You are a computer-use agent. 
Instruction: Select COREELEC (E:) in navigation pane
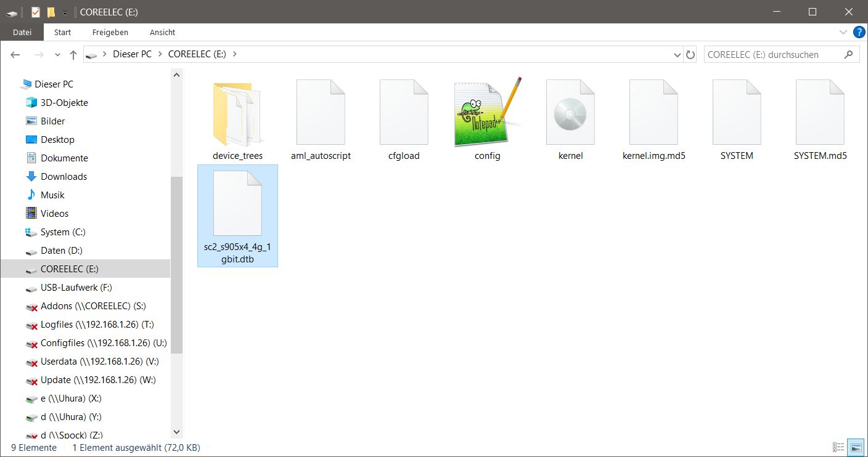coord(85,269)
